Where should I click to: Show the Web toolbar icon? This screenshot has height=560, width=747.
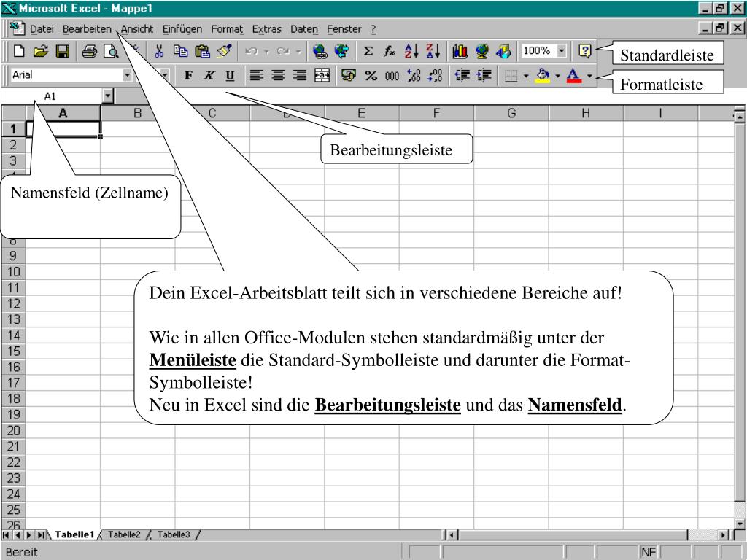pos(341,51)
